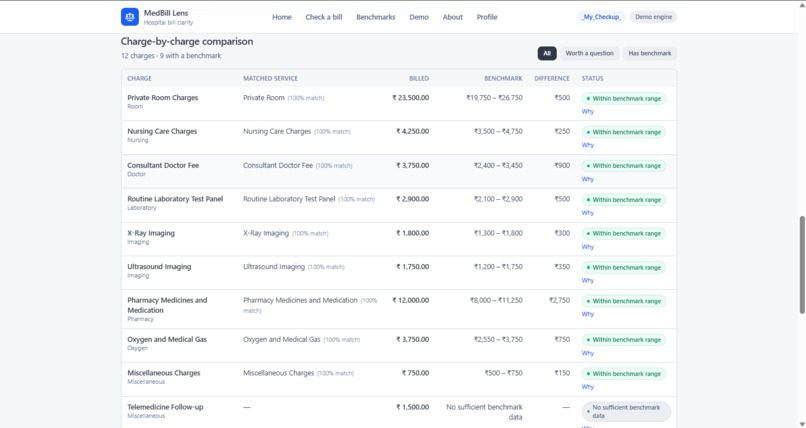Click the Charge-by-charge comparison heading
806x428 pixels.
coord(187,42)
